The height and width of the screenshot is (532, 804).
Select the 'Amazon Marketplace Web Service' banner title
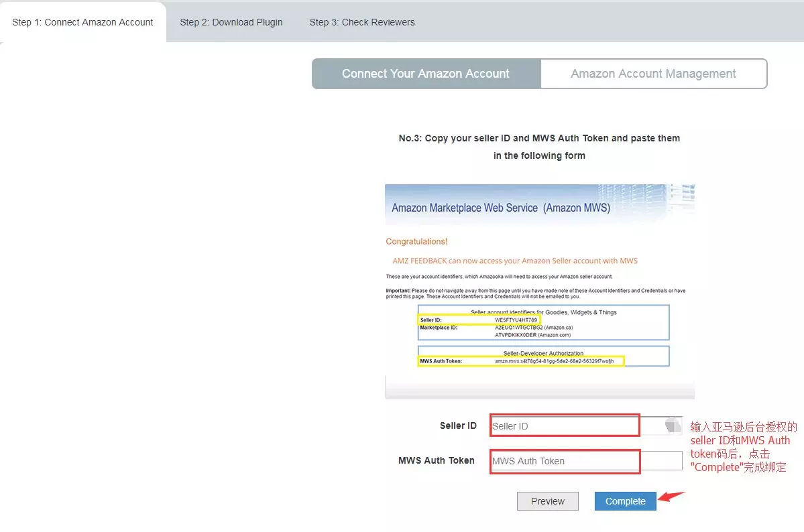point(501,208)
